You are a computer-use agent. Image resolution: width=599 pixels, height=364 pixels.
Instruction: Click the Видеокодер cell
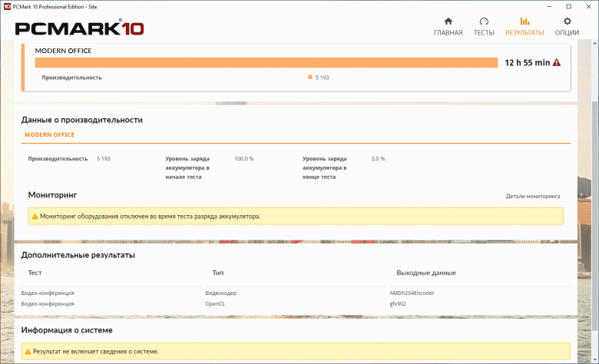tap(221, 293)
